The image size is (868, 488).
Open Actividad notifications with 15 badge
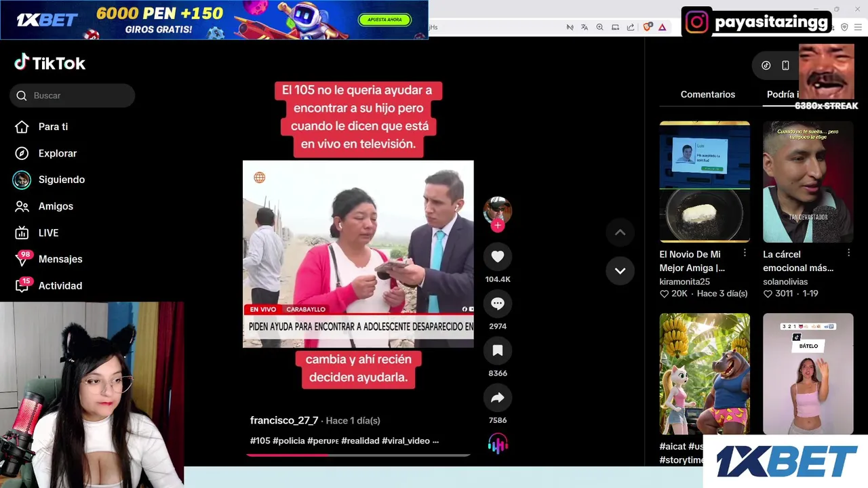pyautogui.click(x=49, y=285)
